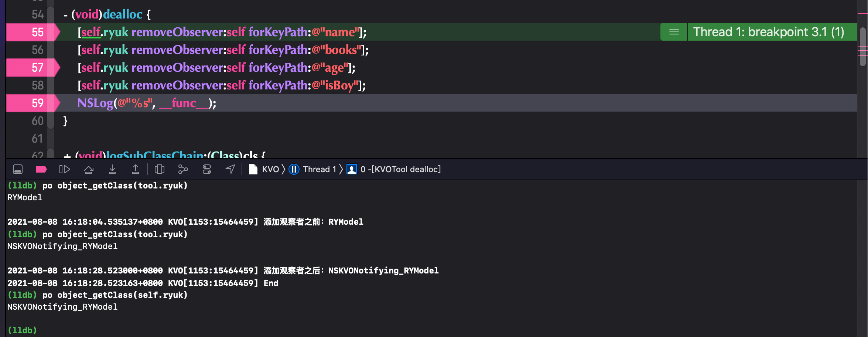Hide the debug area toggle icon
The height and width of the screenshot is (337, 868).
[x=18, y=169]
